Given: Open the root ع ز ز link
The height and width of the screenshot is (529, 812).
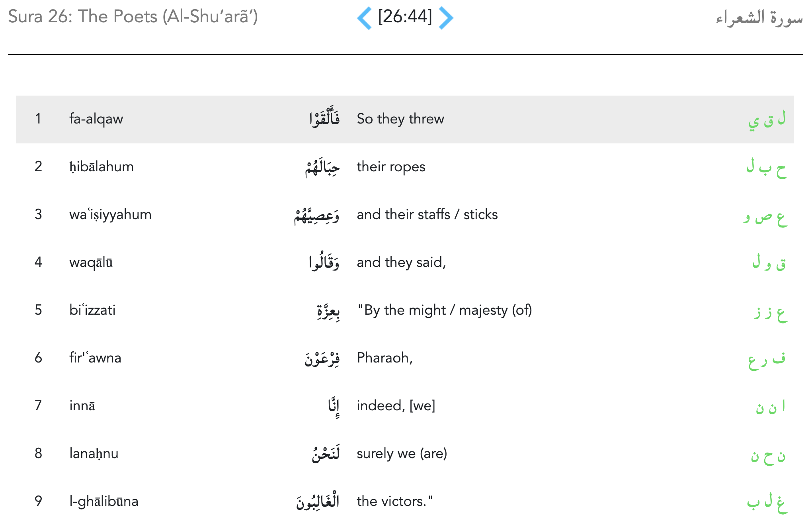Looking at the screenshot, I should [x=770, y=312].
